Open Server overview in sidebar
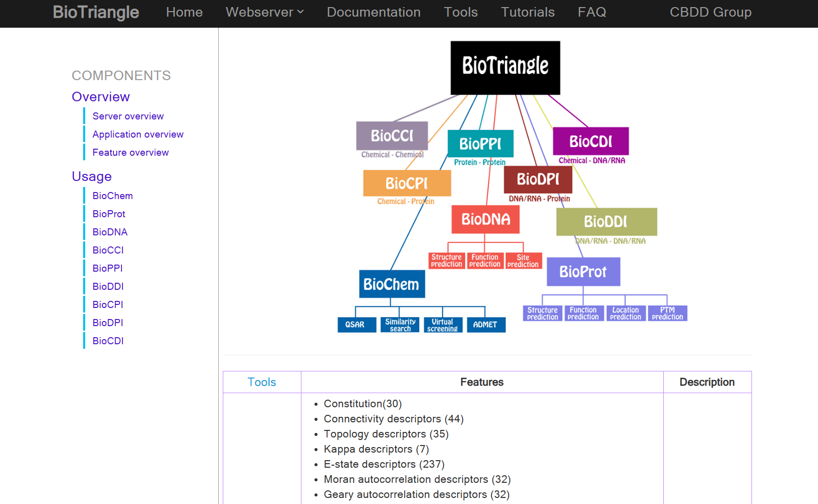818x504 pixels. (128, 116)
